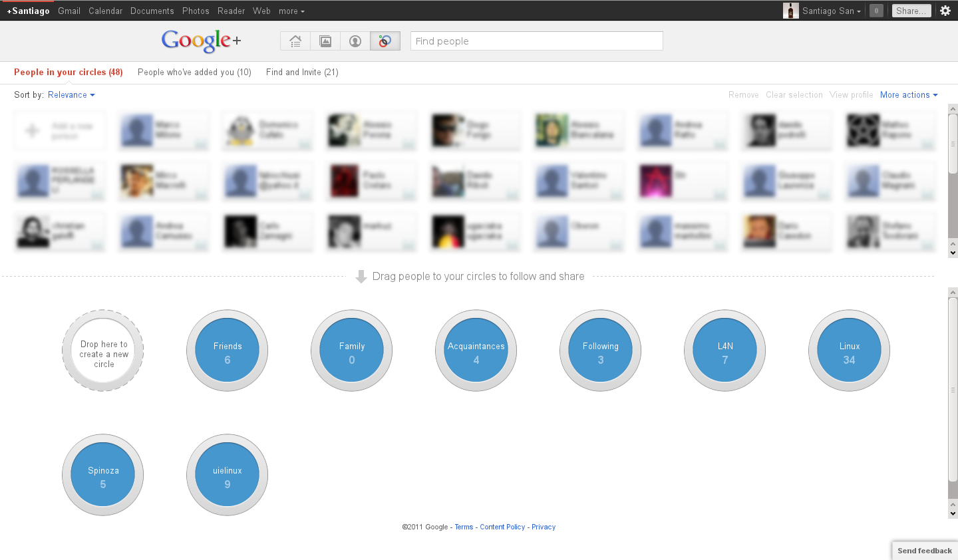Select the Friends circle
Screen dimensions: 958x560
pyautogui.click(x=228, y=350)
